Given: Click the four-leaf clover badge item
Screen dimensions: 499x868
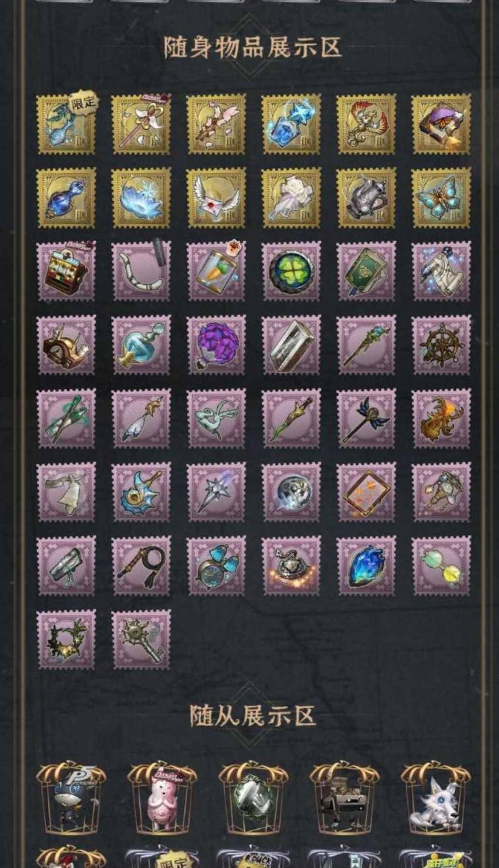Looking at the screenshot, I should pyautogui.click(x=291, y=271).
